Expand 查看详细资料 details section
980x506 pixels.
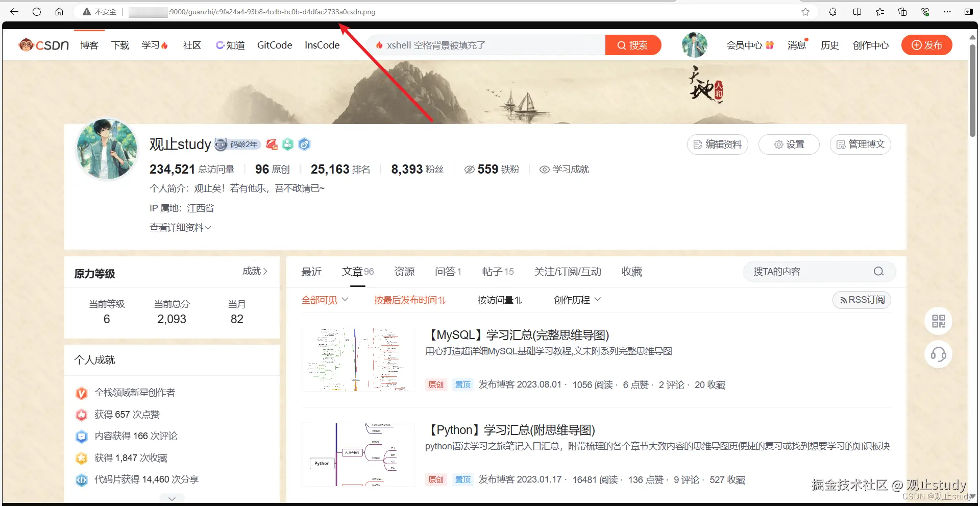point(180,227)
